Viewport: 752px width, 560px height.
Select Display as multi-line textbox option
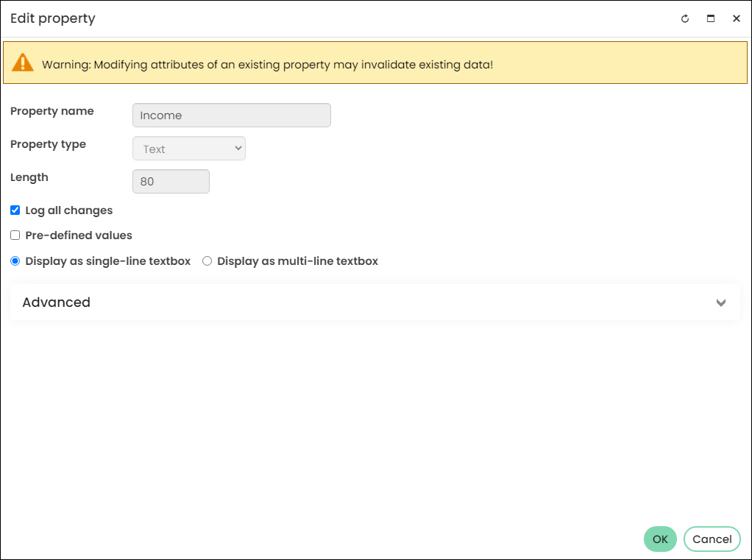click(x=207, y=260)
